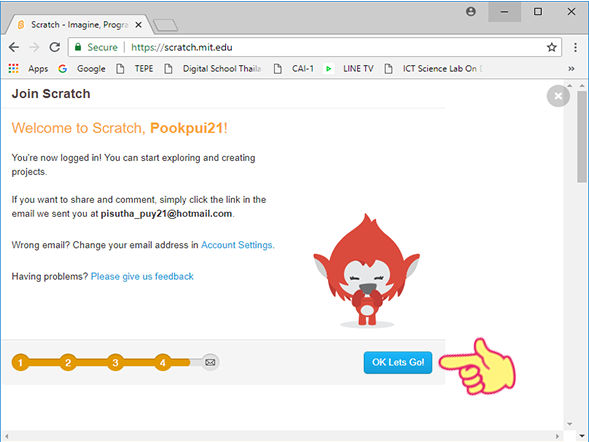Click the OK Lets Go! button

click(x=398, y=362)
